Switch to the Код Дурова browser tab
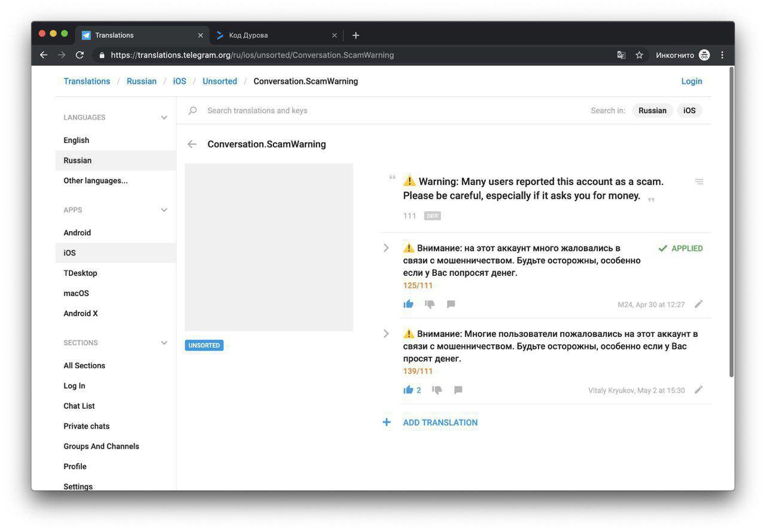The image size is (766, 532). point(275,35)
